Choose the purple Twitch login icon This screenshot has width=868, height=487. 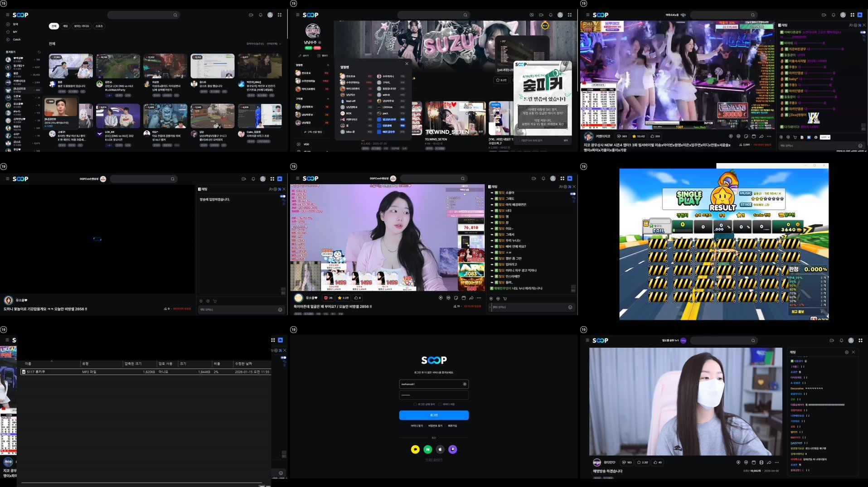point(453,449)
